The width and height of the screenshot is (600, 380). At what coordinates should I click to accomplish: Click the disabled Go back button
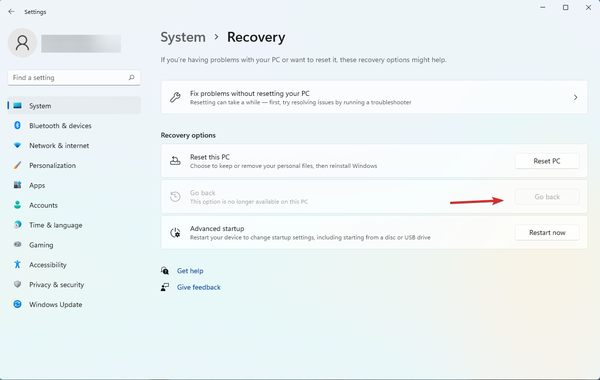pyautogui.click(x=547, y=197)
